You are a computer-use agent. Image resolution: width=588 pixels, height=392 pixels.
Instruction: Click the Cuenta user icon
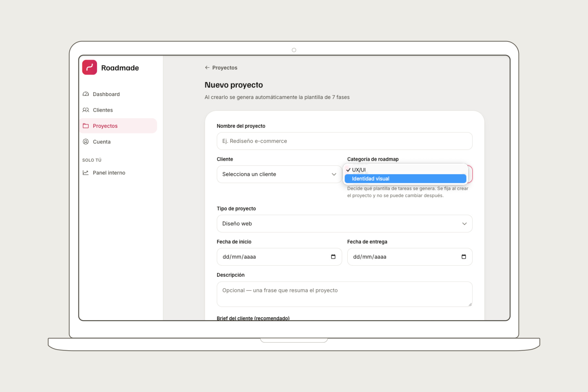(86, 142)
